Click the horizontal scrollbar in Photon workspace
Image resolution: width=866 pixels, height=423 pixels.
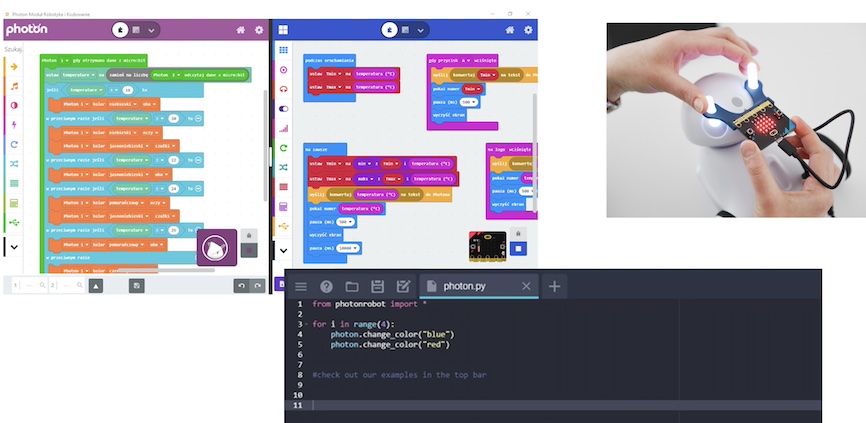166,271
